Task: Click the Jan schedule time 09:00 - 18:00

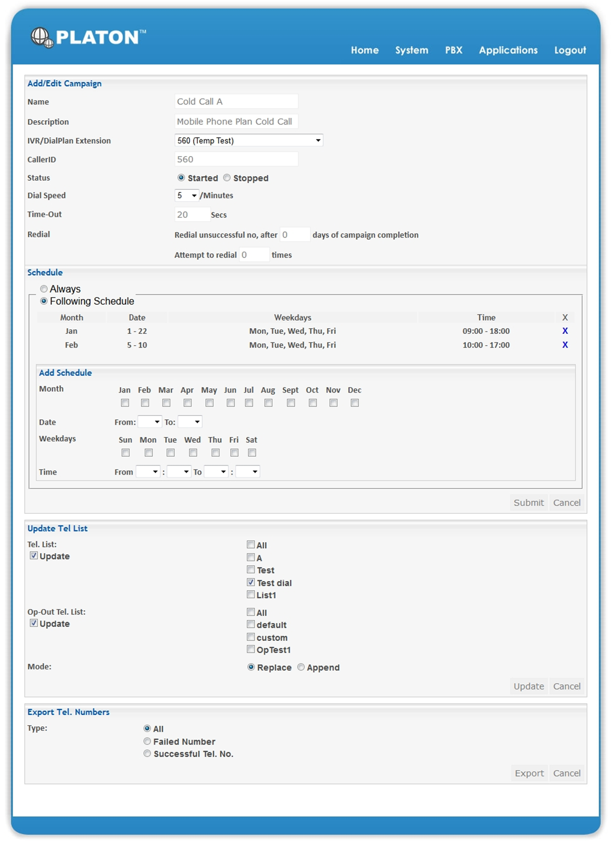Action: tap(486, 331)
